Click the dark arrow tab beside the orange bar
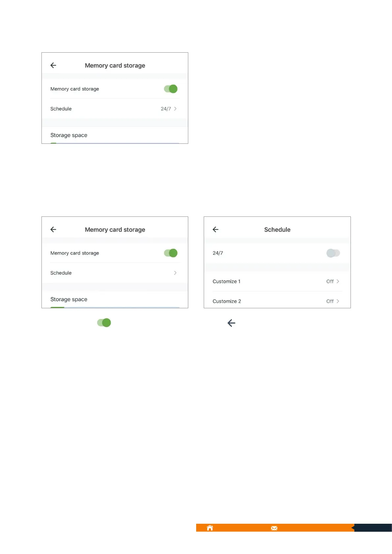This screenshot has width=392, height=554. pyautogui.click(x=372, y=528)
